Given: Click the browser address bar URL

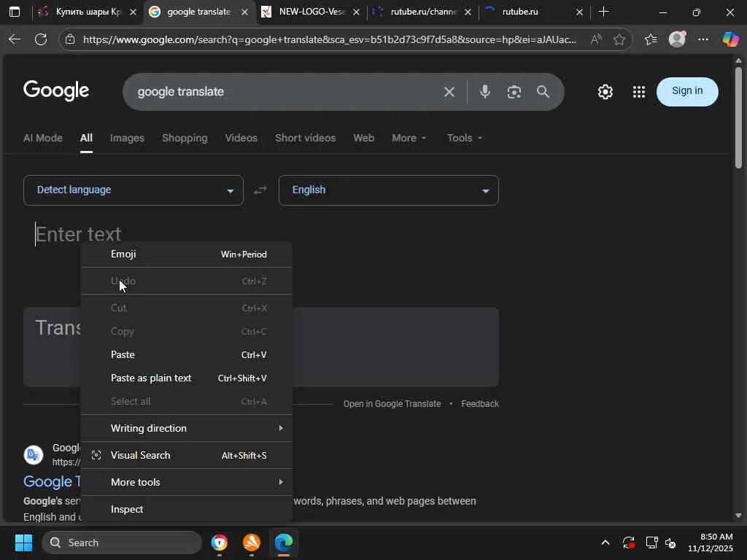Looking at the screenshot, I should pyautogui.click(x=330, y=39).
